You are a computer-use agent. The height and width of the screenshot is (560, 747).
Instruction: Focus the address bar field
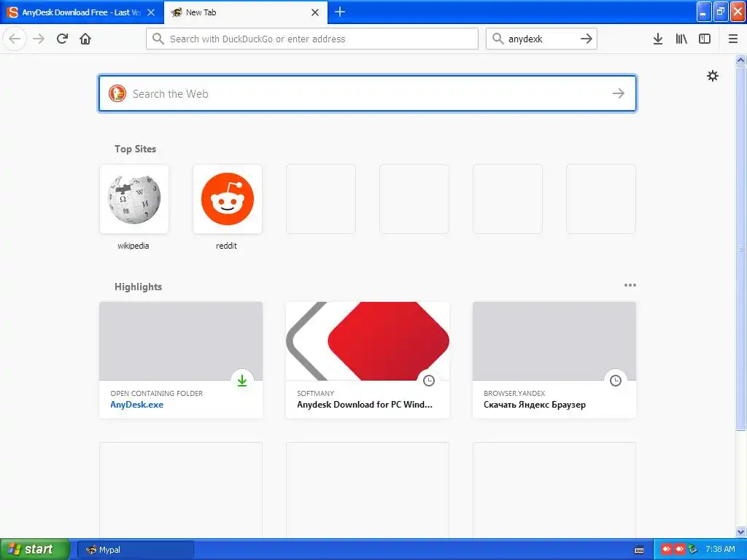tap(312, 39)
